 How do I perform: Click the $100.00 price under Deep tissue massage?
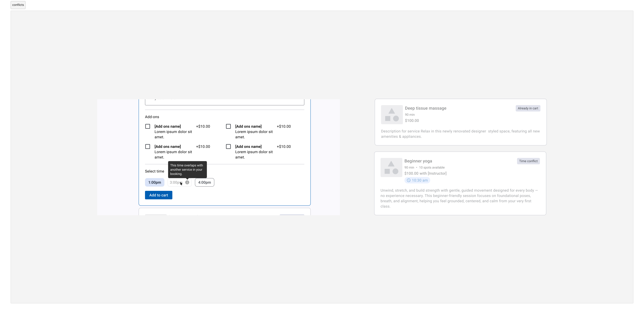(412, 121)
